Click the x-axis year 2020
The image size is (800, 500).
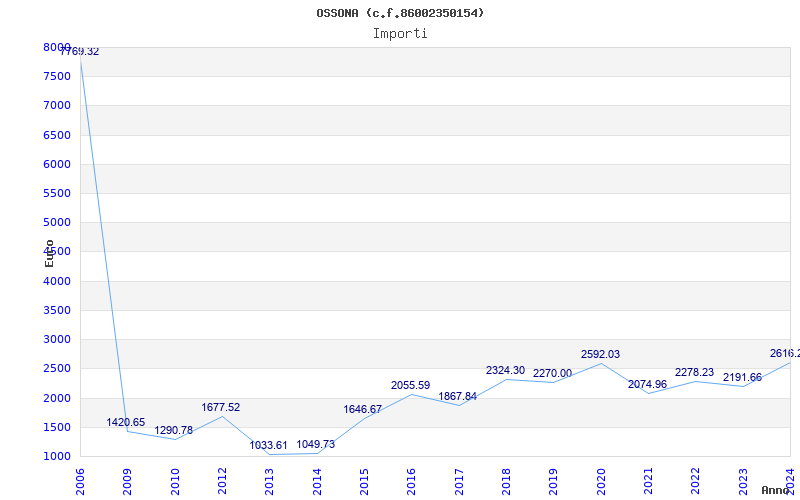coord(601,482)
